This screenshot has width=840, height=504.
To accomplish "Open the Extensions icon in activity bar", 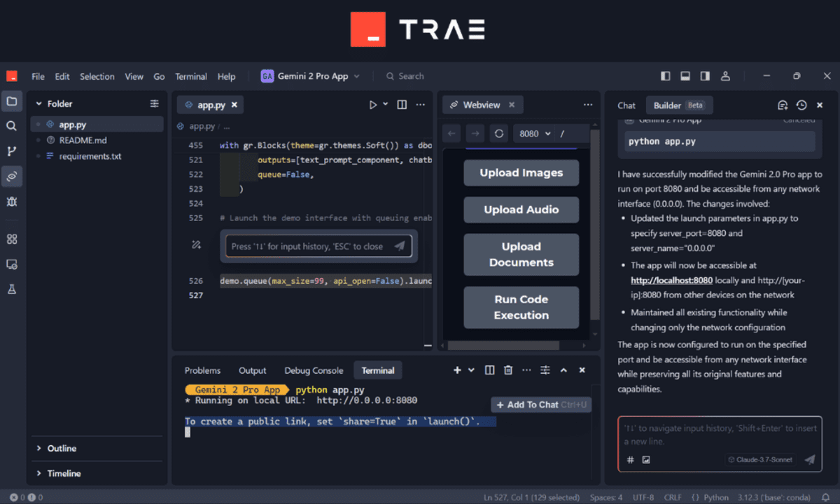I will coord(11,239).
